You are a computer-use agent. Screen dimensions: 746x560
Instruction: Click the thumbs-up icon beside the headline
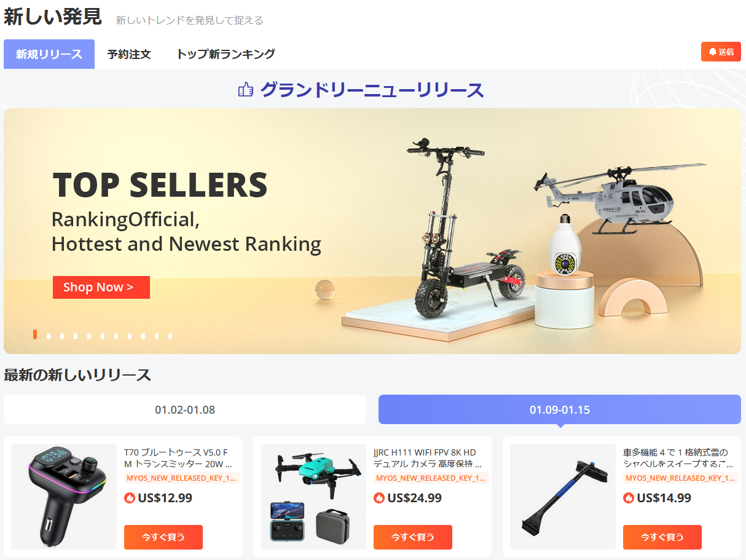point(246,90)
